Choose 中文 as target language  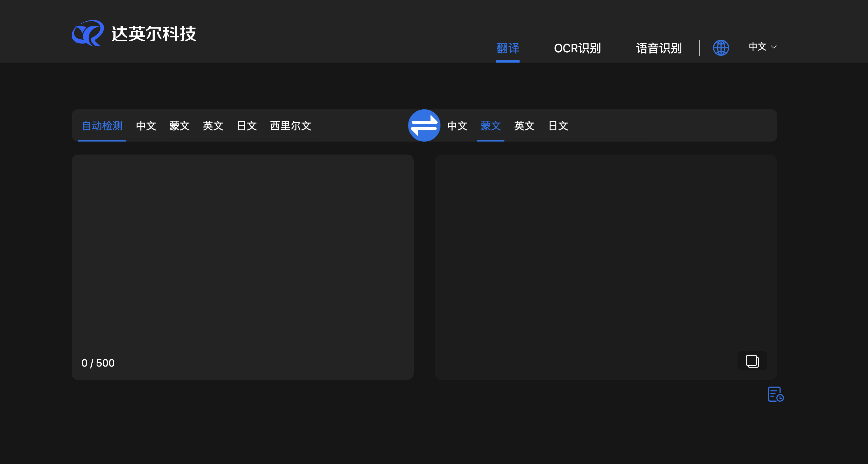pos(457,126)
